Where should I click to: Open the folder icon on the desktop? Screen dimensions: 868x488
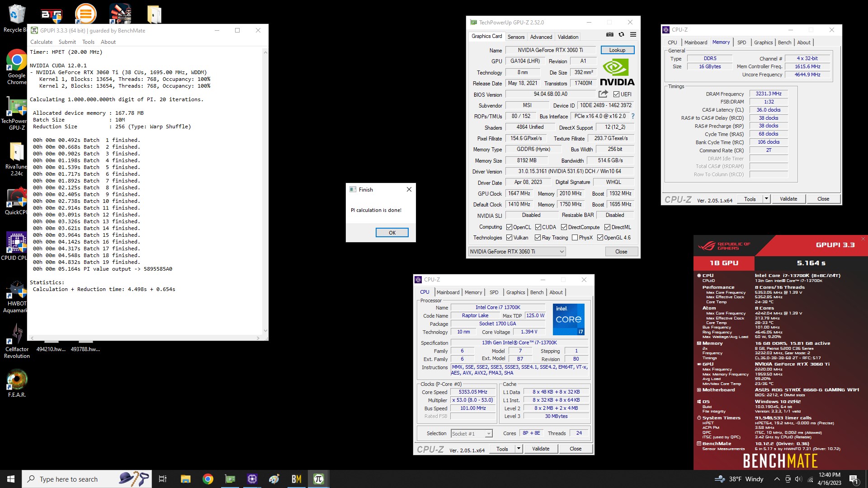[x=154, y=14]
